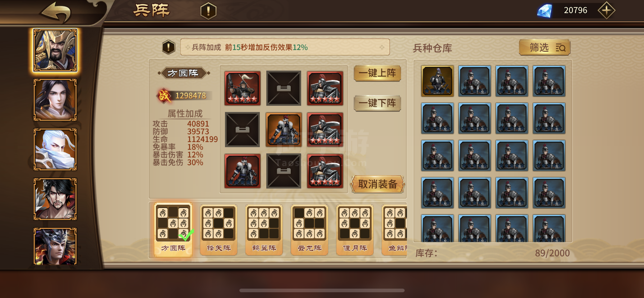Open the 筛选 filter menu
This screenshot has width=644, height=298.
[544, 48]
